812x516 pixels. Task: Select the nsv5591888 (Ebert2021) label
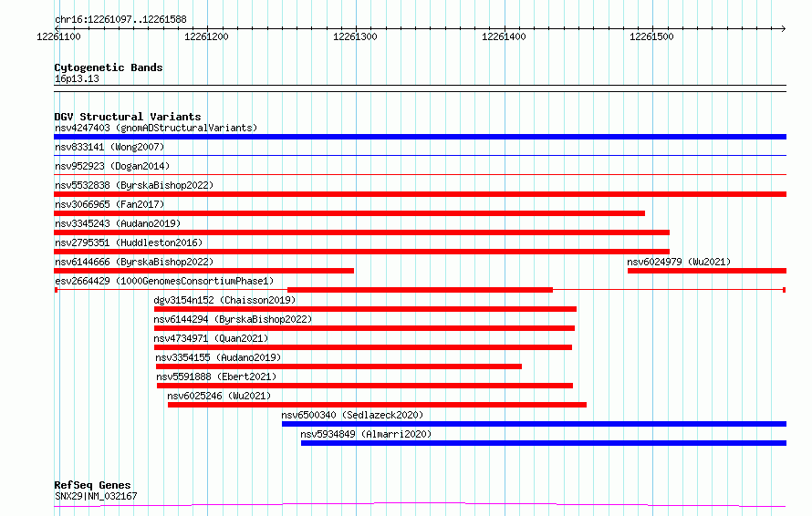tap(216, 377)
